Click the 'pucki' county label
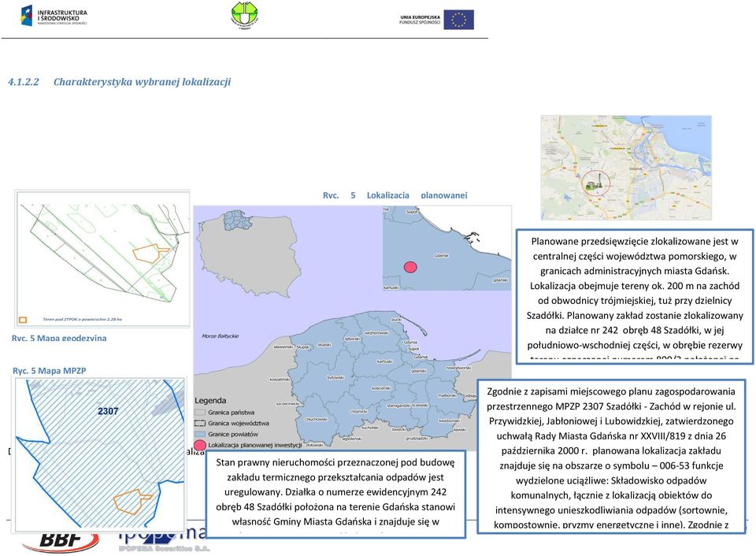Viewport: 756px width, 556px height. point(396,320)
